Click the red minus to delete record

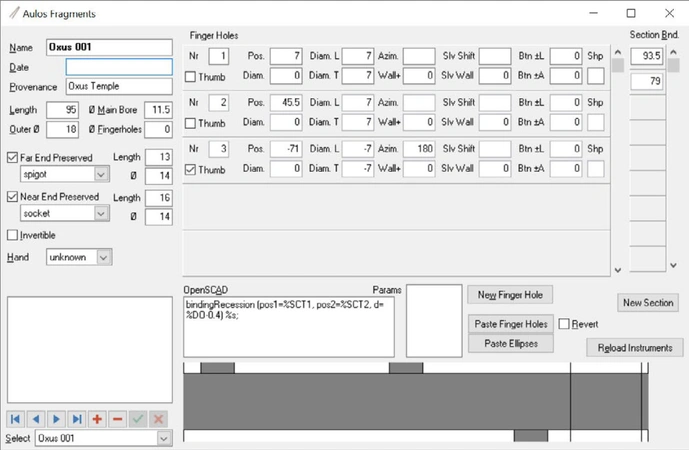(117, 418)
